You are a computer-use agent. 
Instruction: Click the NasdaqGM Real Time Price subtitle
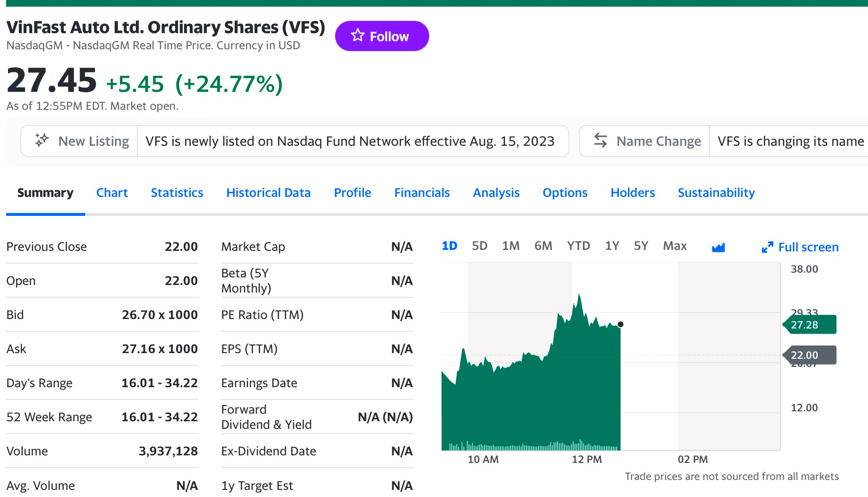tap(153, 45)
